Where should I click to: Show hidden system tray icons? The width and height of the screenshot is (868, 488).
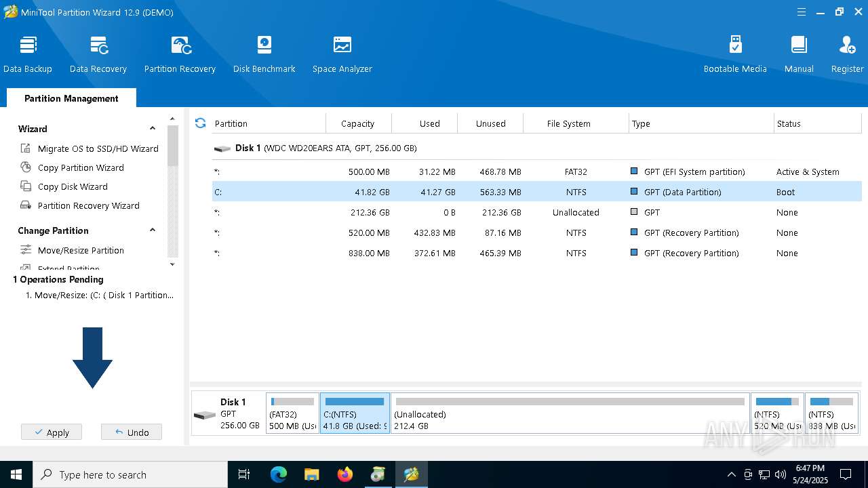(x=731, y=474)
